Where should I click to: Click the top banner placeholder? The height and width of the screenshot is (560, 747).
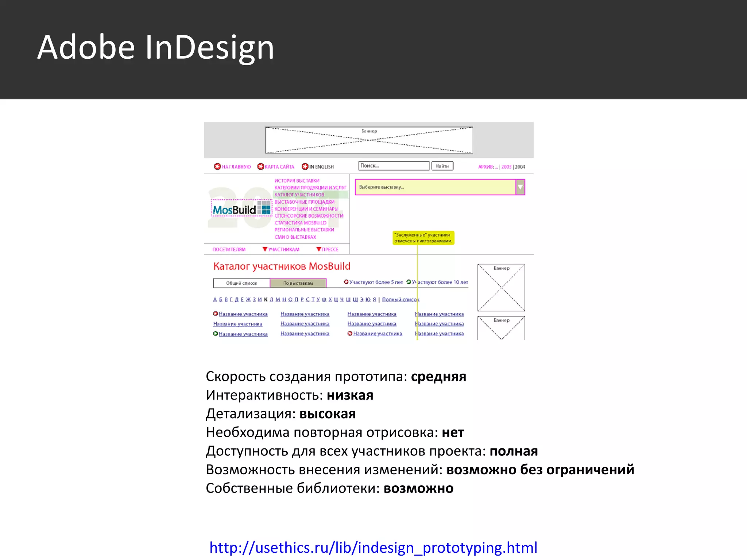click(369, 140)
